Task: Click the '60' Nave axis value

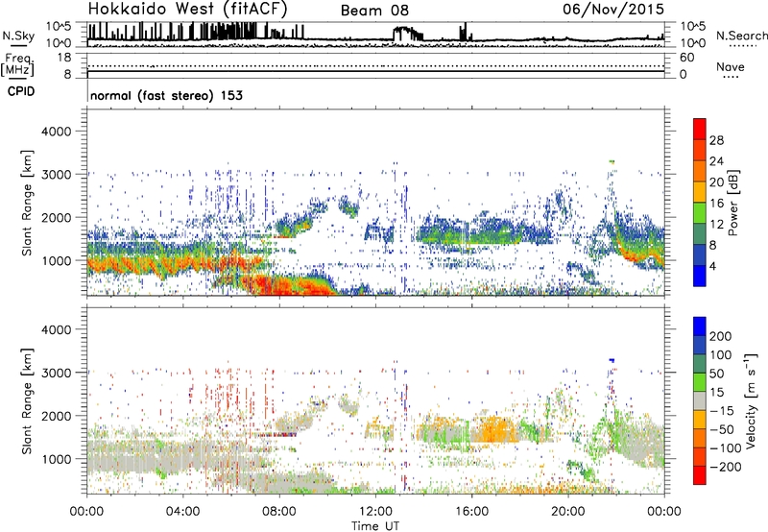Action: pyautogui.click(x=686, y=58)
